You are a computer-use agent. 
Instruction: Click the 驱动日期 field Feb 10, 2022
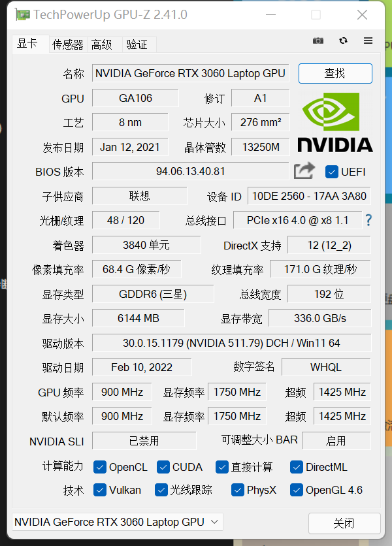click(x=142, y=367)
